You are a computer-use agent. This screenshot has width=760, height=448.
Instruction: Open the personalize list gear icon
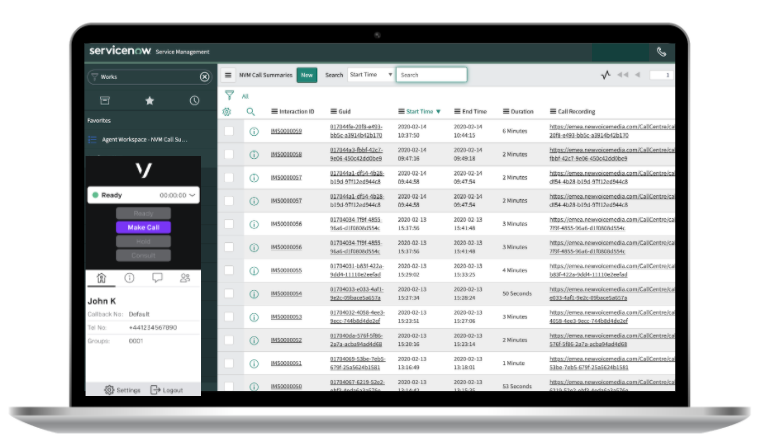(x=226, y=112)
